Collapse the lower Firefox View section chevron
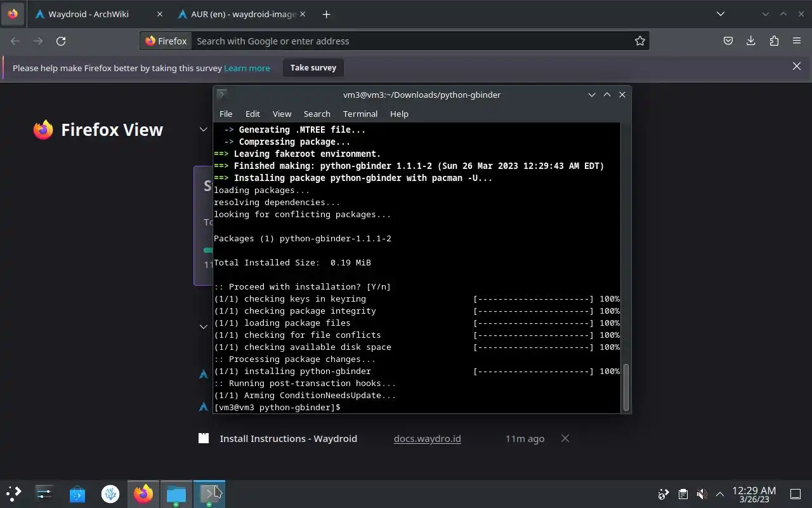The width and height of the screenshot is (812, 508). [204, 326]
